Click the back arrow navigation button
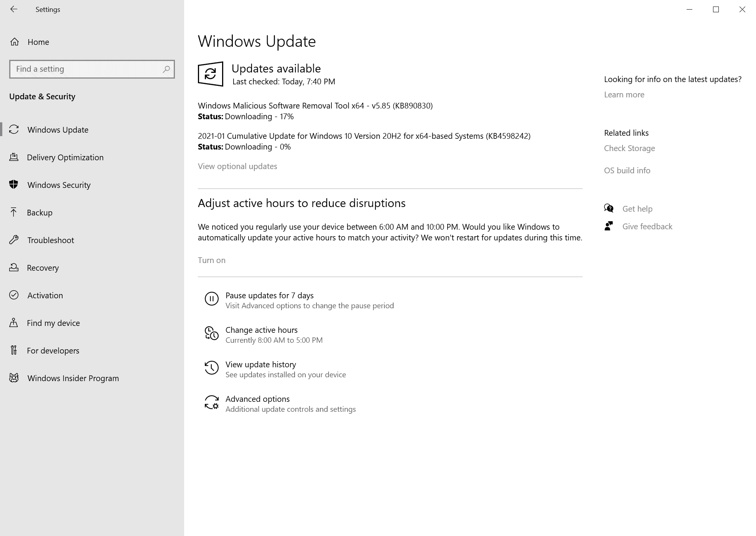 pyautogui.click(x=14, y=9)
